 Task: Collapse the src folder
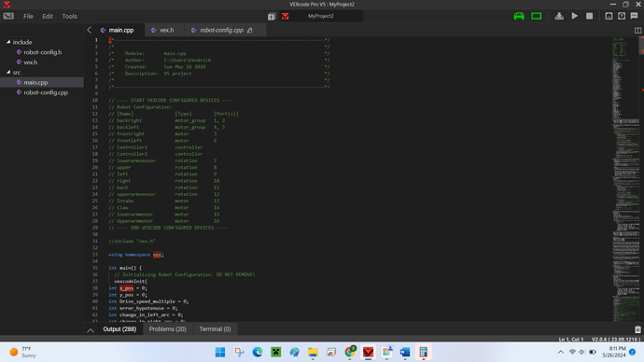pos(8,72)
